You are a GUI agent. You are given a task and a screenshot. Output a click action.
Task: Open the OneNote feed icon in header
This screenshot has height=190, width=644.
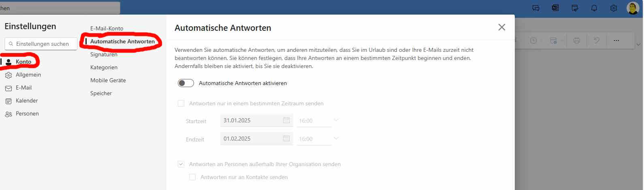click(x=555, y=8)
